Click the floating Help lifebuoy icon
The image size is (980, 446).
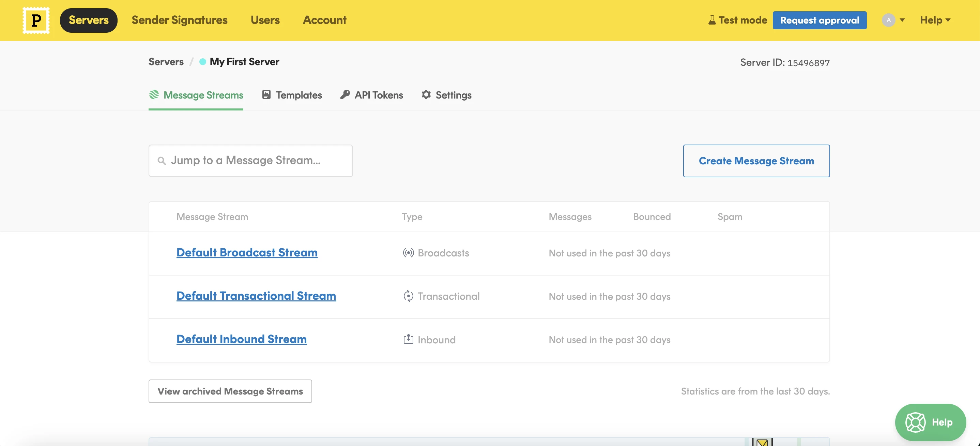[915, 422]
